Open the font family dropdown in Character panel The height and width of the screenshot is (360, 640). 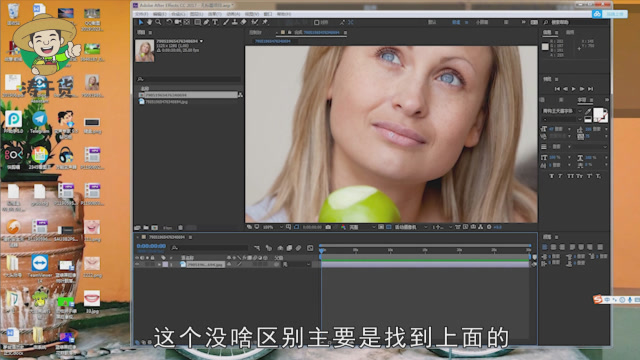(562, 111)
